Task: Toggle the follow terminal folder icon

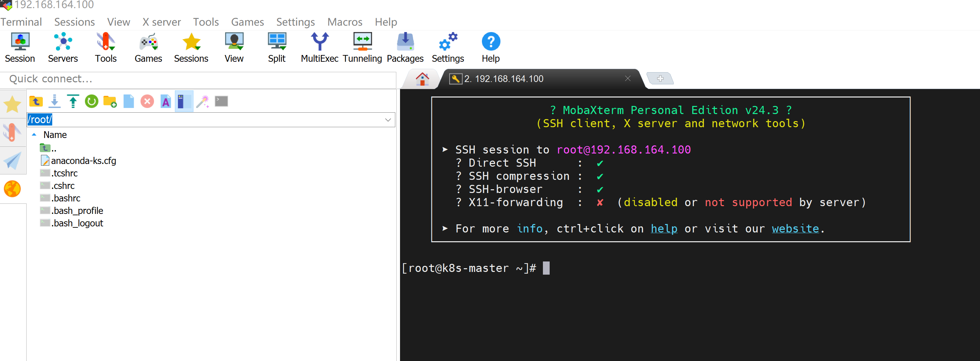Action: tap(184, 101)
